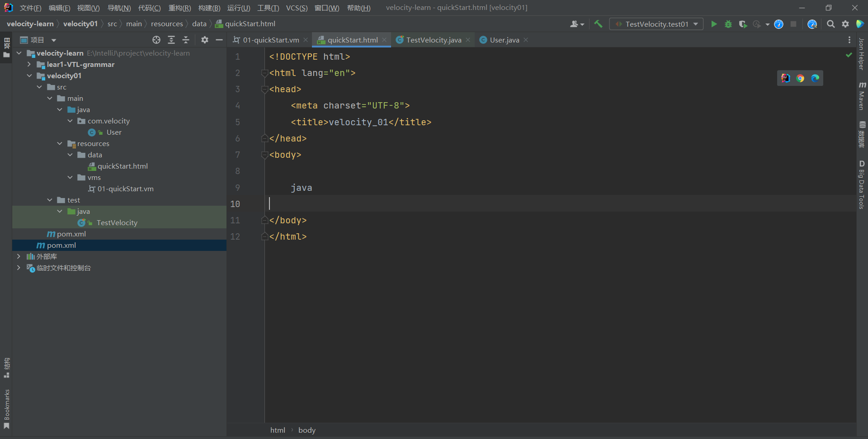Collapse the vms folder node
Viewport: 868px width, 439px height.
70,177
